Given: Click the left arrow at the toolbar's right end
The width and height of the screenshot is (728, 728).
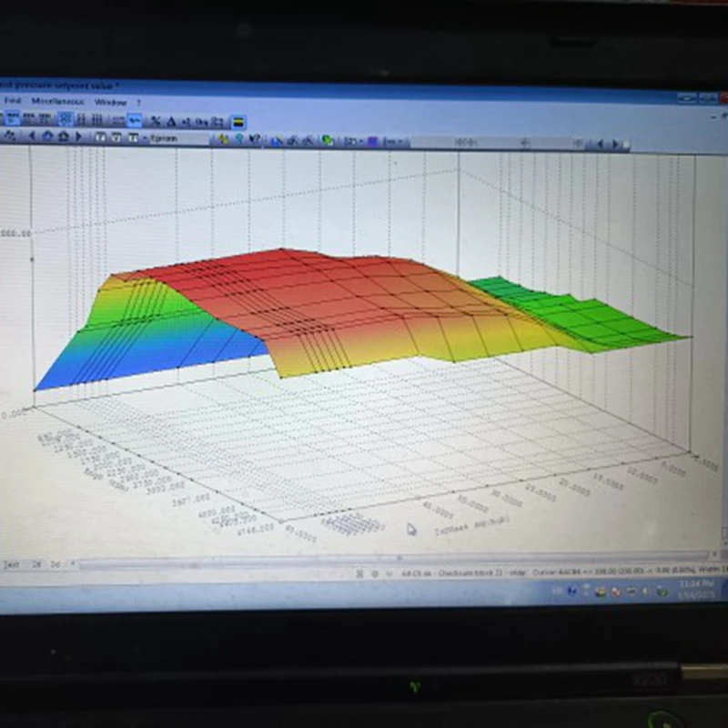Looking at the screenshot, I should coord(601,144).
